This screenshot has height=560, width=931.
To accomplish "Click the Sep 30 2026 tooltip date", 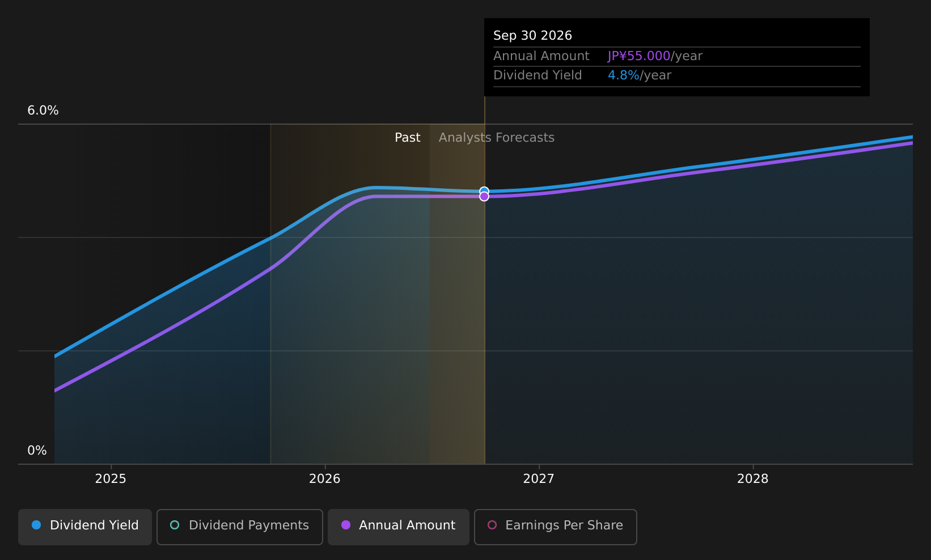I will 532,36.
